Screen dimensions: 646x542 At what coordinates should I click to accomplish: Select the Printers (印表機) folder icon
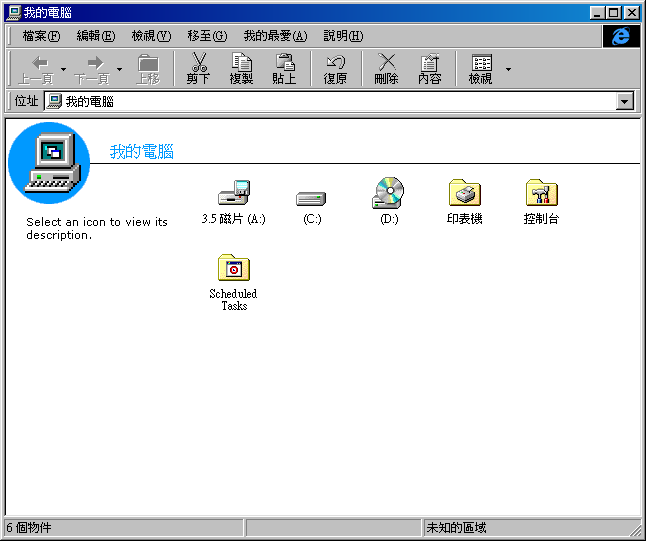tap(465, 192)
